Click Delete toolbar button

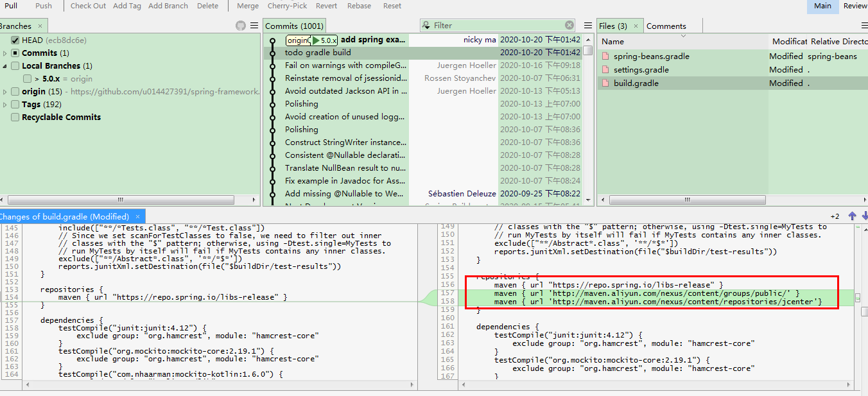click(x=207, y=6)
